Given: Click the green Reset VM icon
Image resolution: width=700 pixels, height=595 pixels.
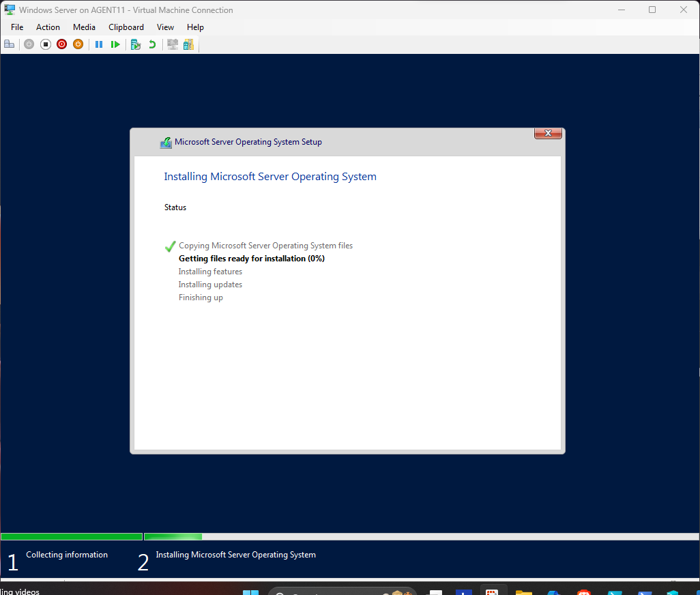Looking at the screenshot, I should pos(115,44).
